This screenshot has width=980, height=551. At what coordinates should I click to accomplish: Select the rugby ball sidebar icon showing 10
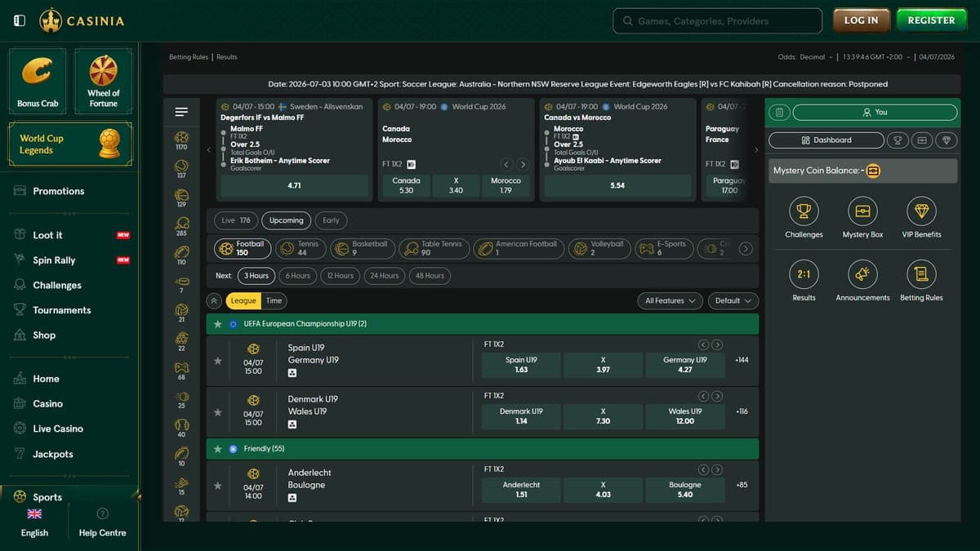point(181,453)
